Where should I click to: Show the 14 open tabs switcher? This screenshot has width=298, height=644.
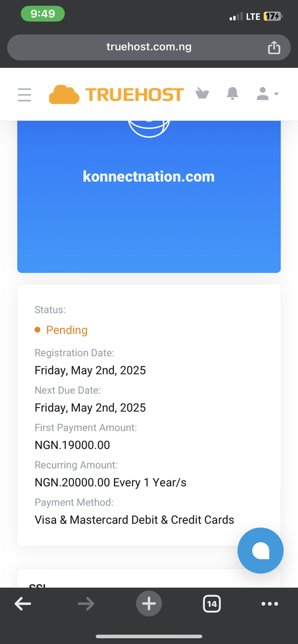(x=211, y=603)
